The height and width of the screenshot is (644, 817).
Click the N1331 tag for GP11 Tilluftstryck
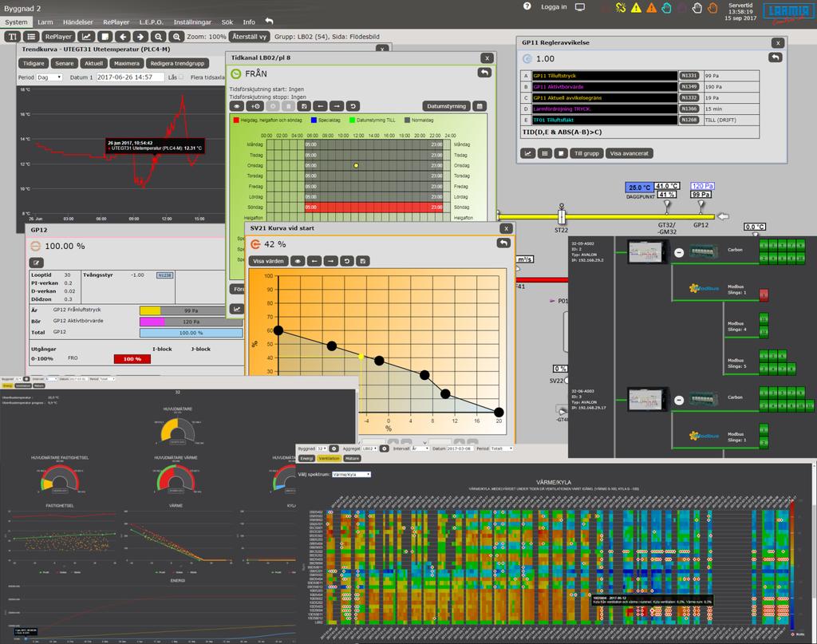point(689,76)
